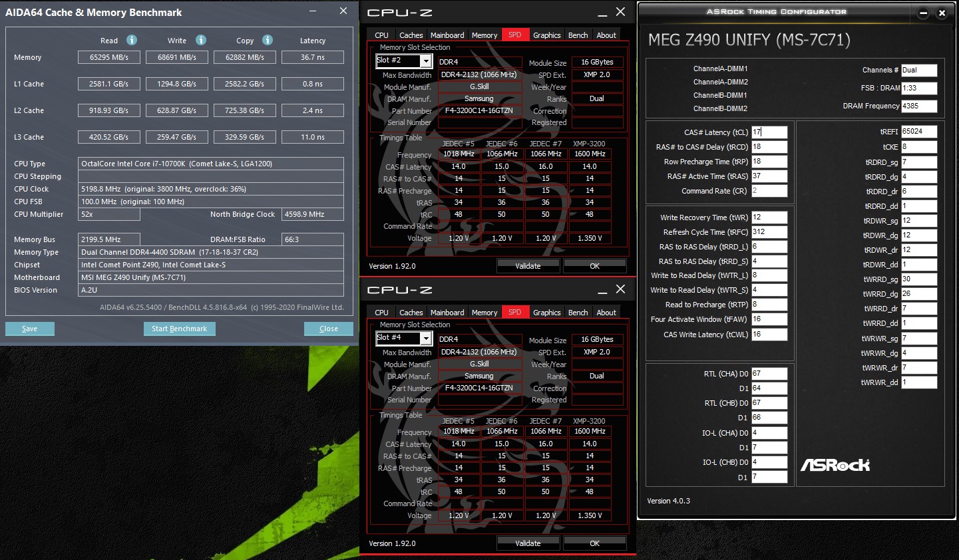Switch to the Bench tab in the Slot #4 CPU-Z window
Screen dimensions: 959x560
click(x=578, y=313)
